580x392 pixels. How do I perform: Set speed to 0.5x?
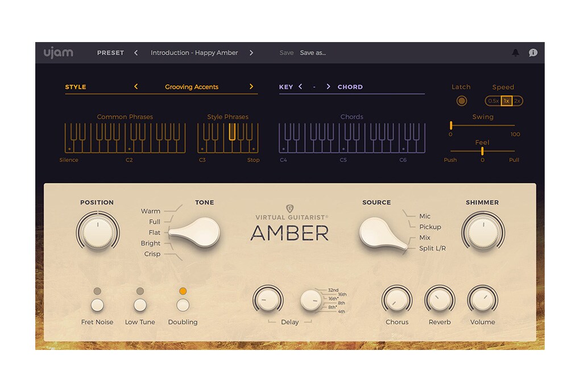pos(493,101)
